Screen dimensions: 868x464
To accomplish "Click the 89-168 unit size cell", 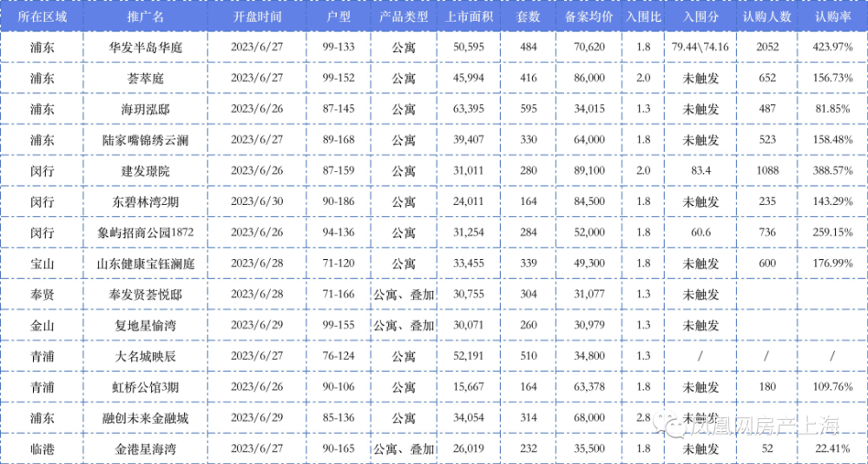I will tap(338, 140).
